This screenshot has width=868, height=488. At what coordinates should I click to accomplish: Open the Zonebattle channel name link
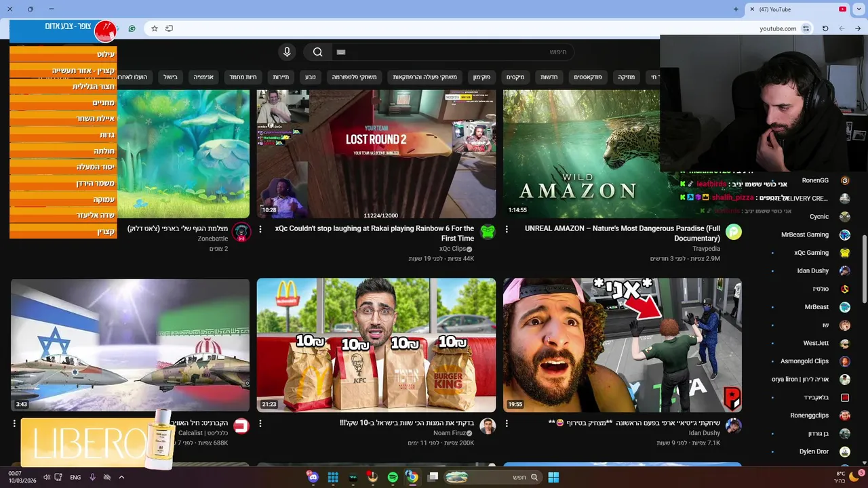(212, 239)
